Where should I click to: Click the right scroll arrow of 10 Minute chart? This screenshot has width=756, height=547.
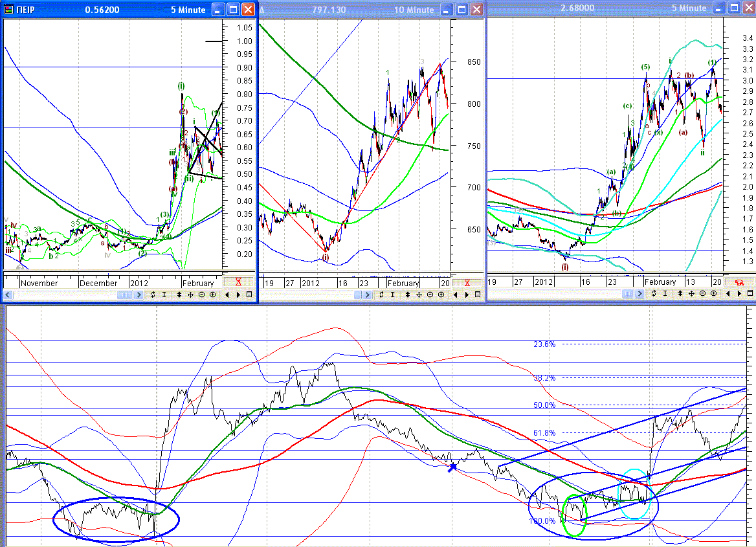[x=367, y=295]
